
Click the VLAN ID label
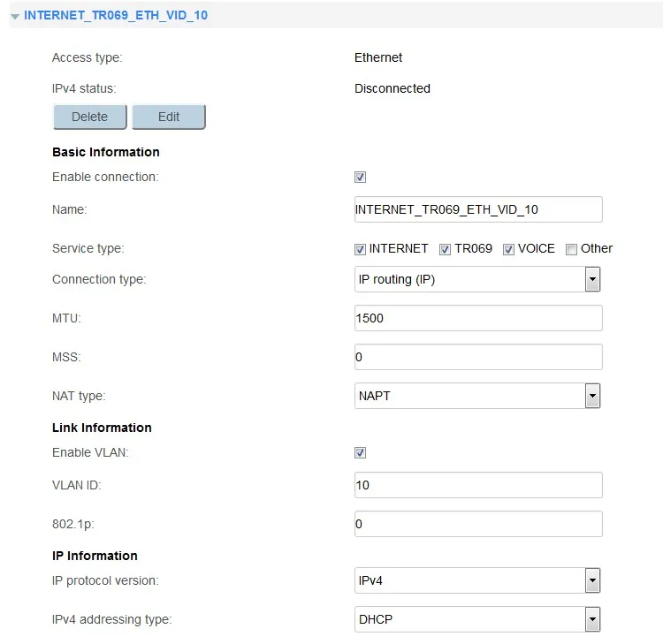77,485
